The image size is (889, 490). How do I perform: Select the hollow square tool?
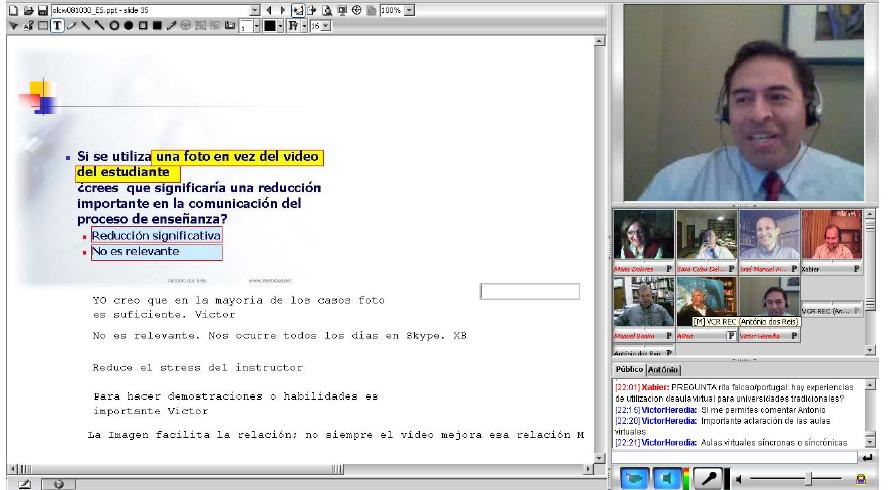pos(143,26)
